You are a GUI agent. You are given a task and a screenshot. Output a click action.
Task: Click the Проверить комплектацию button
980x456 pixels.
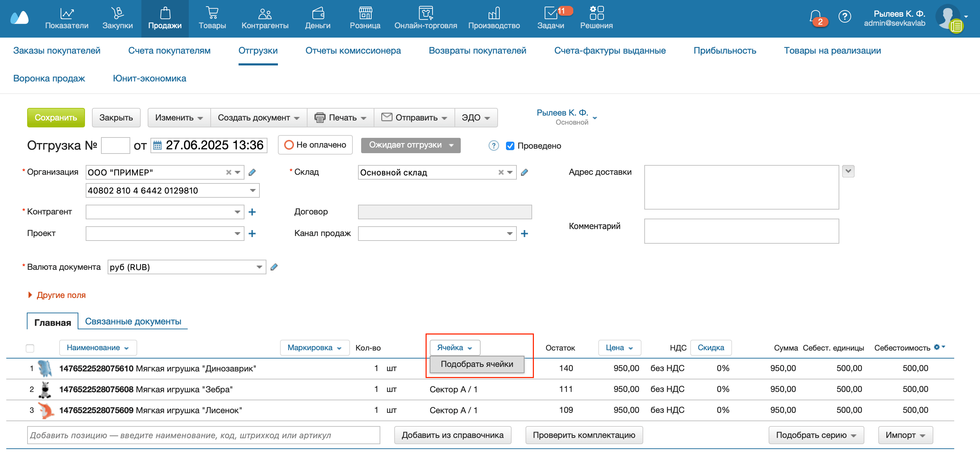tap(584, 435)
